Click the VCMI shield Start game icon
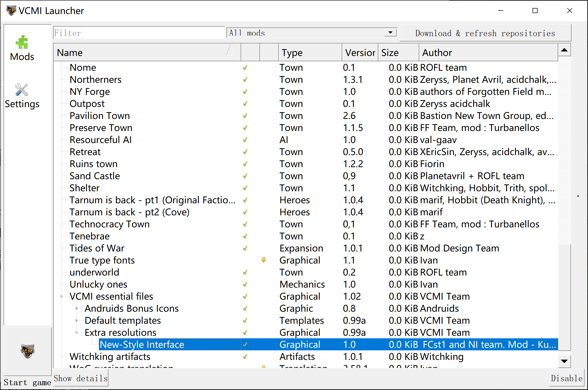 (x=27, y=351)
